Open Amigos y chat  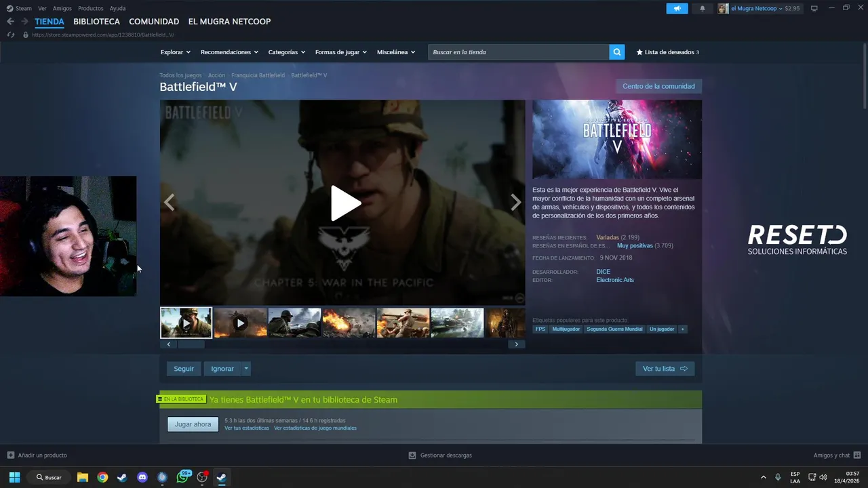[x=837, y=455]
